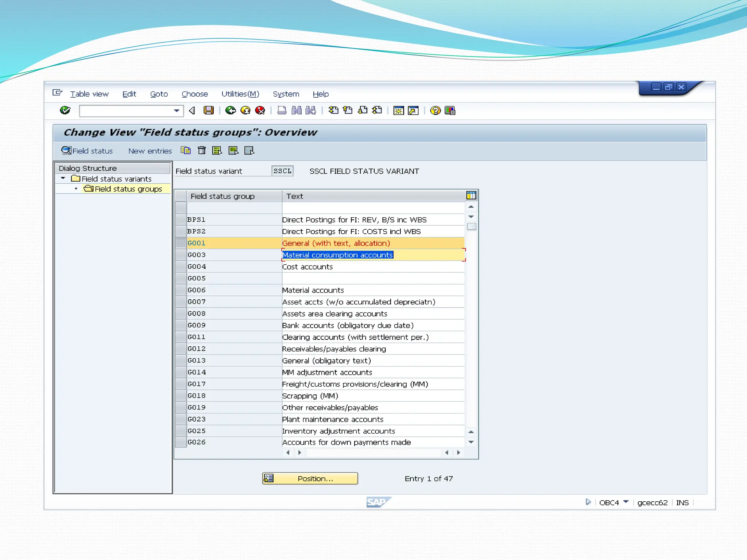The width and height of the screenshot is (747, 560).
Task: Click the table scroll down arrow at bottom
Action: [471, 442]
